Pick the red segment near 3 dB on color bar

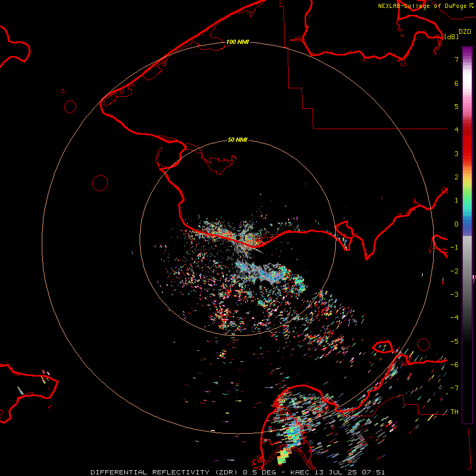click(x=467, y=153)
